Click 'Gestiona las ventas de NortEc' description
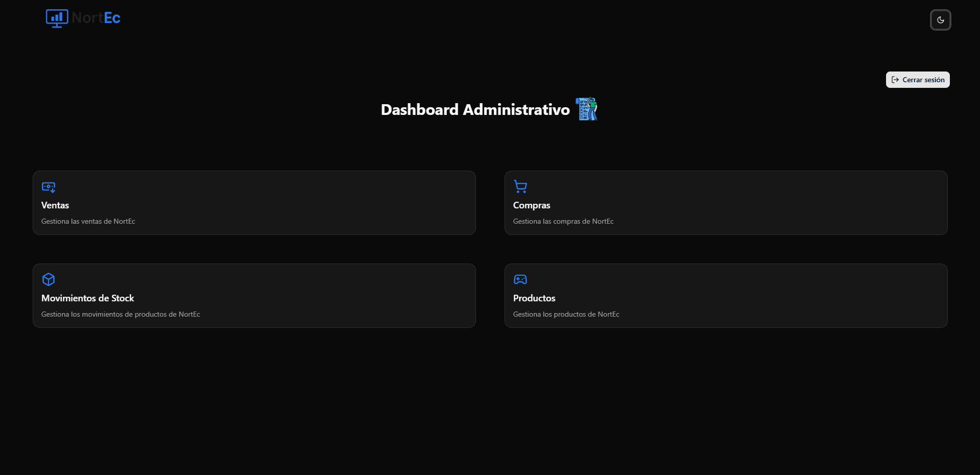Screen dimensions: 980x475 pyautogui.click(x=88, y=221)
